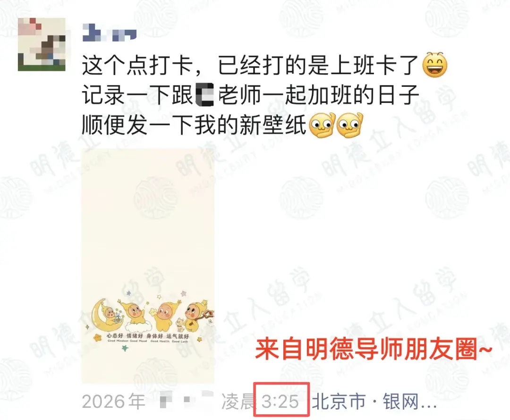
Task: Tap the second peeking-eyes emoji after 新壁纸
Action: [x=349, y=125]
